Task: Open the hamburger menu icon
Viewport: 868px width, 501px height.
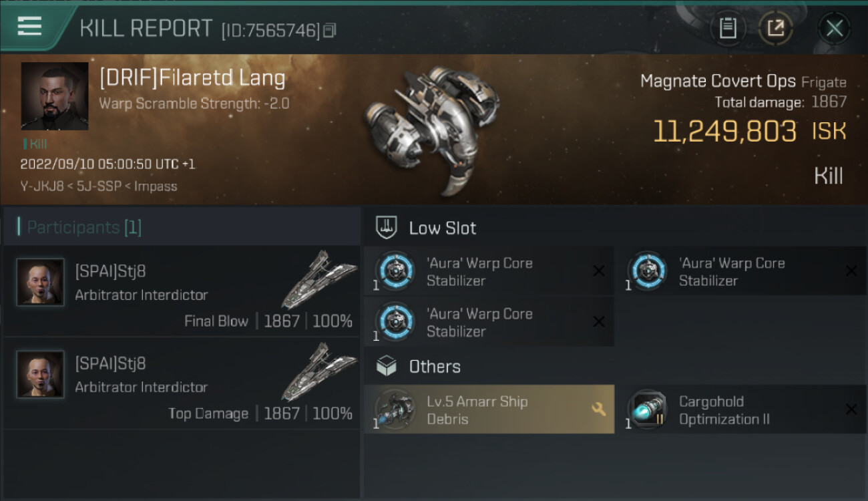Action: [29, 27]
